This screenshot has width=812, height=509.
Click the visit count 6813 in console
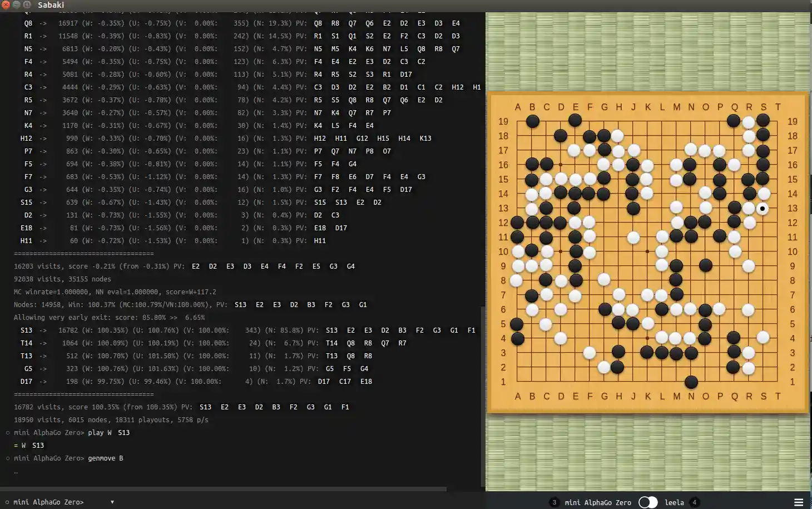[70, 49]
